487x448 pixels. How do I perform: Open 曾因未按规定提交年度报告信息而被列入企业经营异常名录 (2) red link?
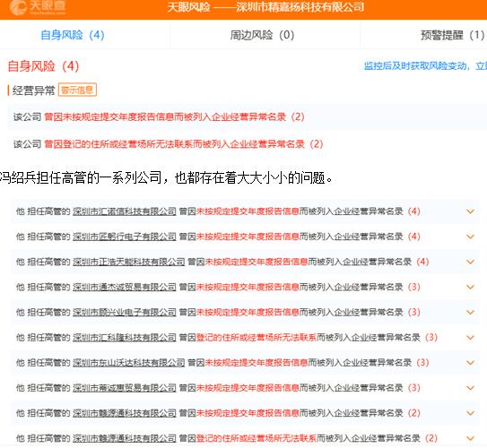[174, 117]
